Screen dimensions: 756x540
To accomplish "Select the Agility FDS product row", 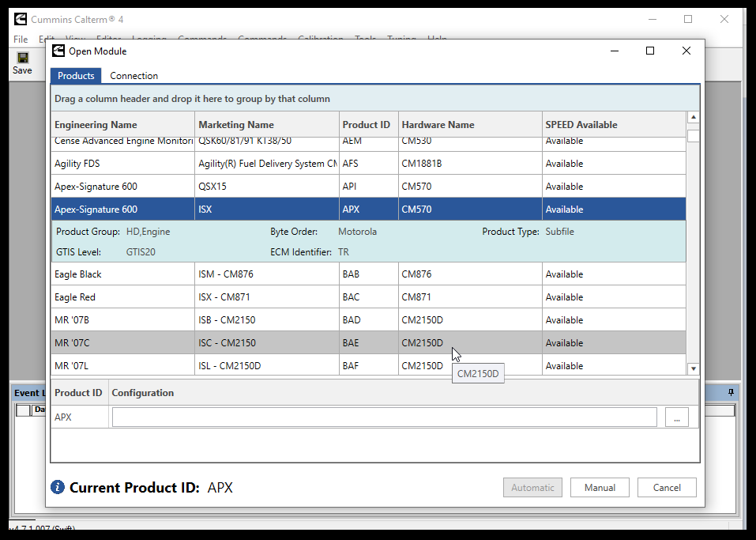I will point(122,164).
